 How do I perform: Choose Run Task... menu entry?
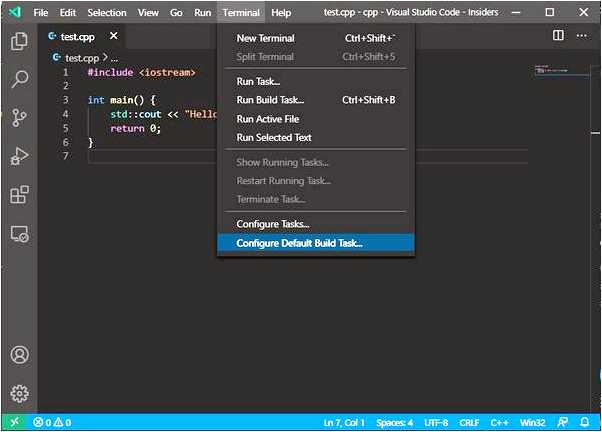pyautogui.click(x=316, y=81)
